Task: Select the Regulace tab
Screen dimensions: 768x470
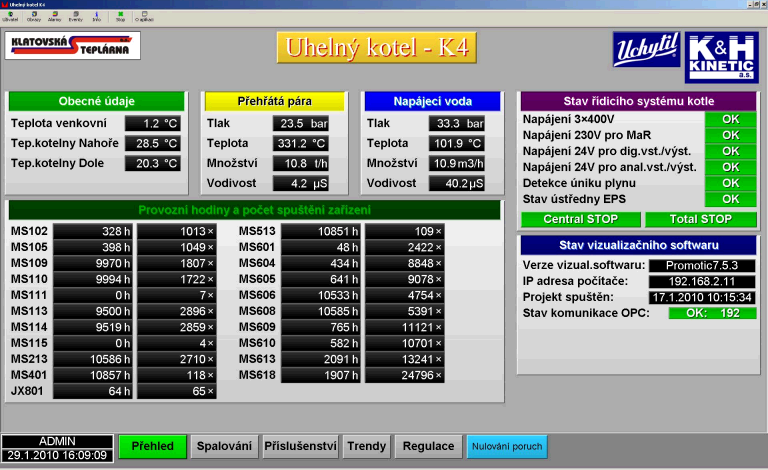Action: click(x=428, y=447)
